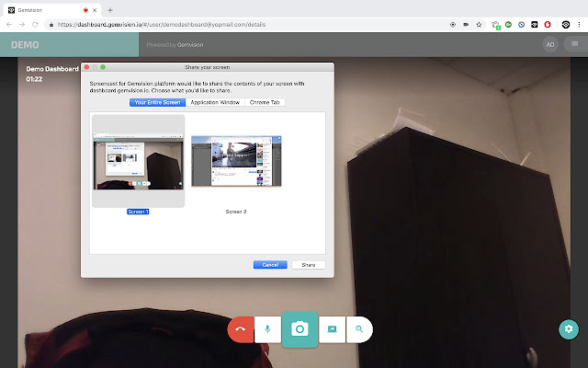Click the blue circular extension icon
The width and height of the screenshot is (588, 368).
pyautogui.click(x=521, y=25)
